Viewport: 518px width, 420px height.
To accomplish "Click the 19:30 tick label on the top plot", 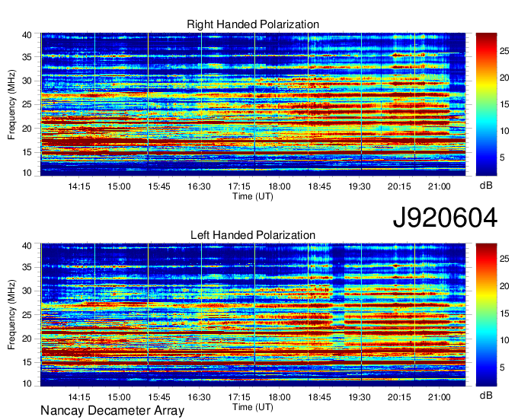I will [360, 186].
